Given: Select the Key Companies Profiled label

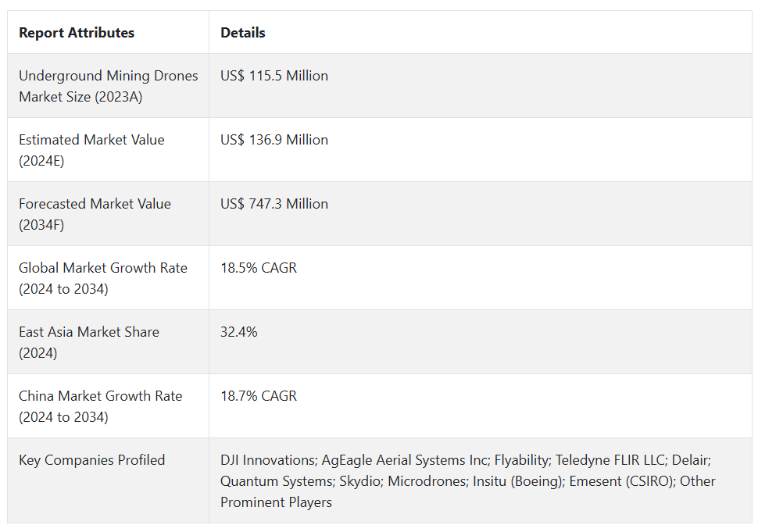Looking at the screenshot, I should (x=91, y=460).
